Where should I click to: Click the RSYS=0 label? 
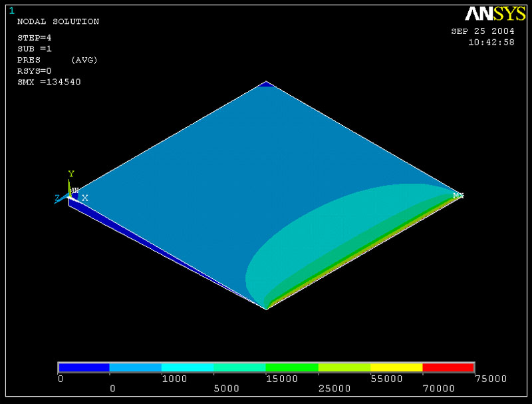(x=35, y=71)
